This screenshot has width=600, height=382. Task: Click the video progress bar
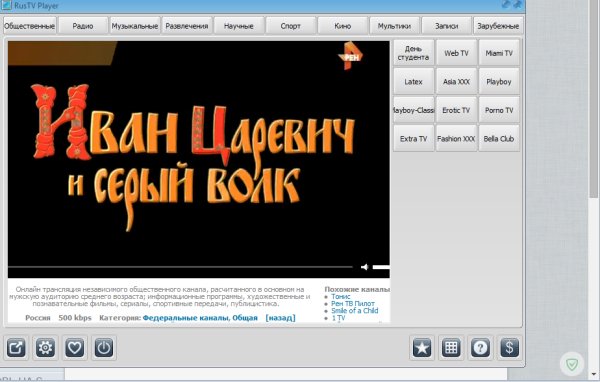click(180, 267)
